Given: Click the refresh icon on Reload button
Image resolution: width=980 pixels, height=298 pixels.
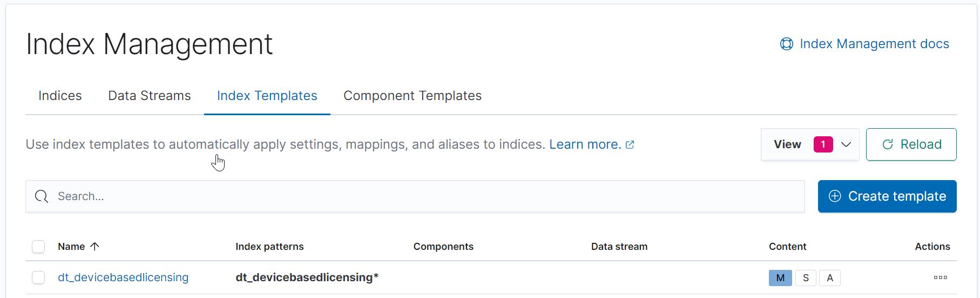Looking at the screenshot, I should [887, 144].
